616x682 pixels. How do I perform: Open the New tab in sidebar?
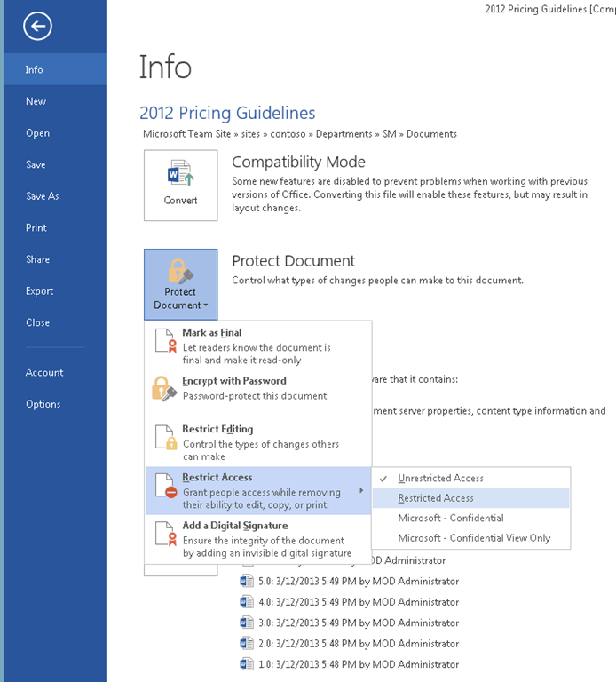point(55,101)
